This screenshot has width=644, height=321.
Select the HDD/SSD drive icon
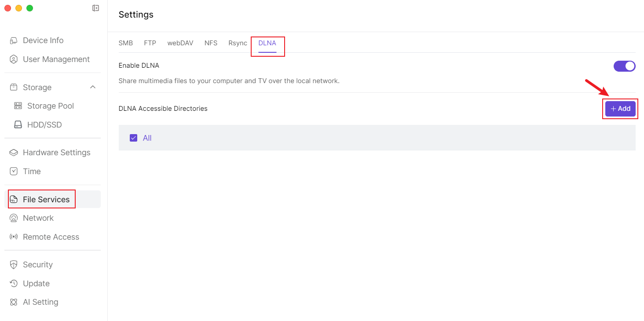(18, 125)
